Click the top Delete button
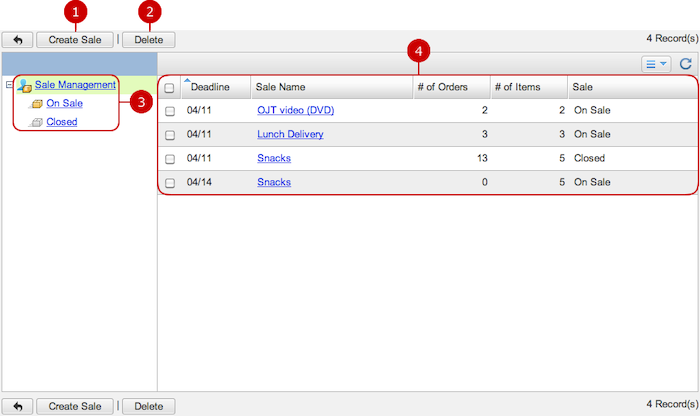The width and height of the screenshot is (700, 416). pyautogui.click(x=149, y=40)
